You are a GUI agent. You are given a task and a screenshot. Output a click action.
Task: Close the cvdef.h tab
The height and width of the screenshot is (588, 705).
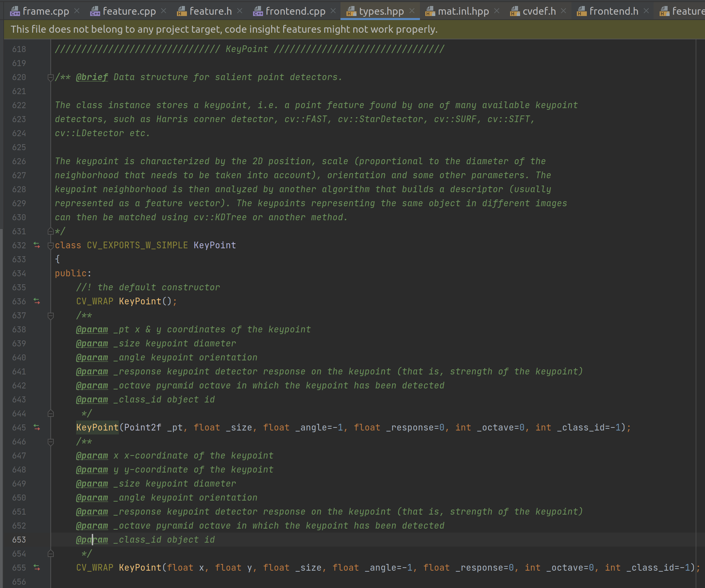point(564,11)
